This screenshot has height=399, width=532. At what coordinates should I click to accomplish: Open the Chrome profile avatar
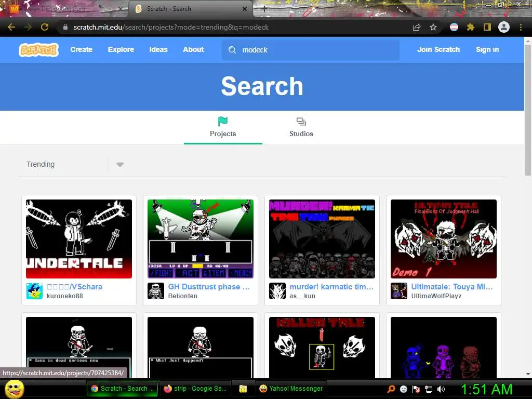(504, 27)
